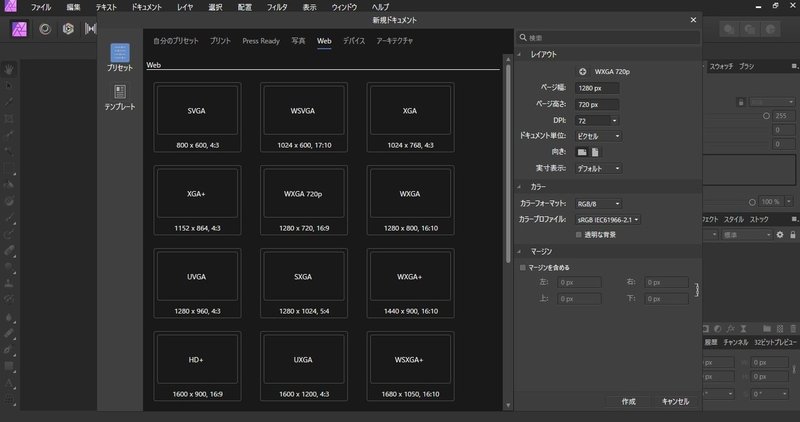The height and width of the screenshot is (422, 800).
Task: Open the ドキュメント単位 dropdown set to ピクセル
Action: tap(598, 136)
